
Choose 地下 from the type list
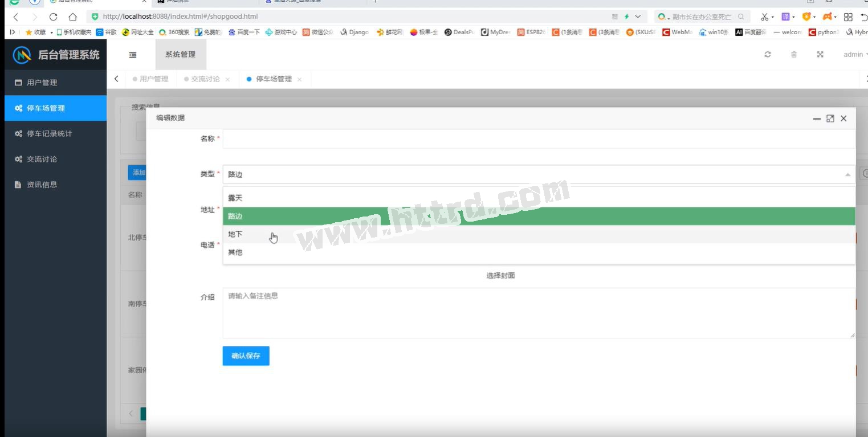tap(539, 234)
